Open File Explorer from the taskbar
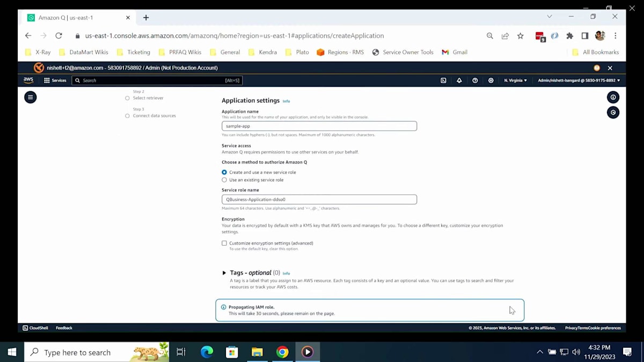The height and width of the screenshot is (362, 644). 257,352
